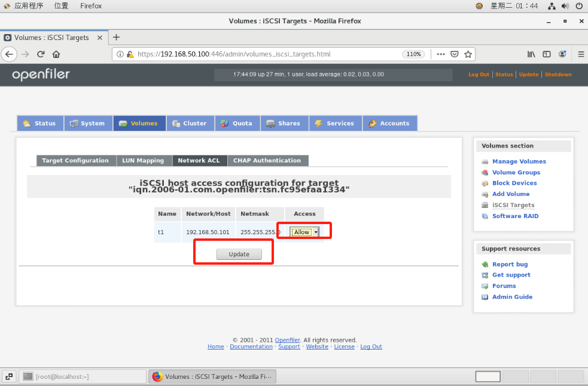Open the Status main tab
This screenshot has width=588, height=386.
[x=40, y=123]
